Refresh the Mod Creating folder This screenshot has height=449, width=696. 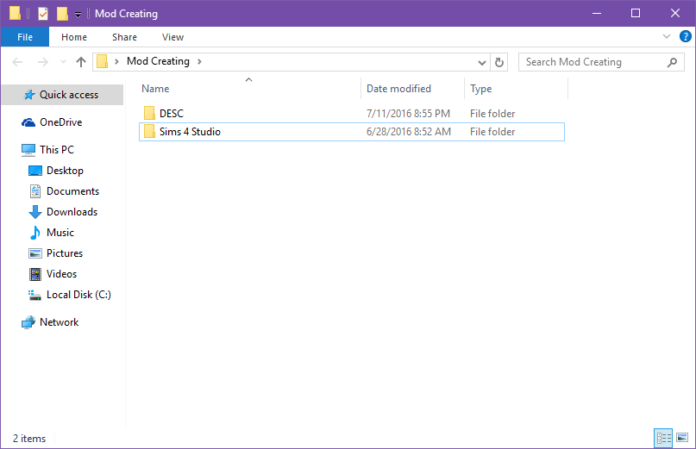coord(500,62)
